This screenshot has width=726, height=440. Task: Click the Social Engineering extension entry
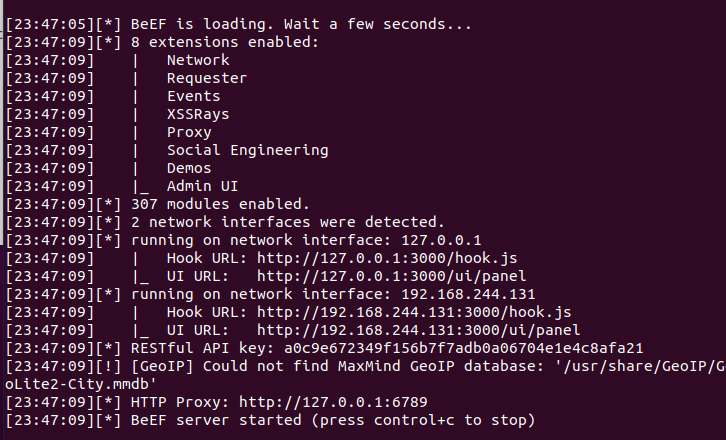(247, 150)
